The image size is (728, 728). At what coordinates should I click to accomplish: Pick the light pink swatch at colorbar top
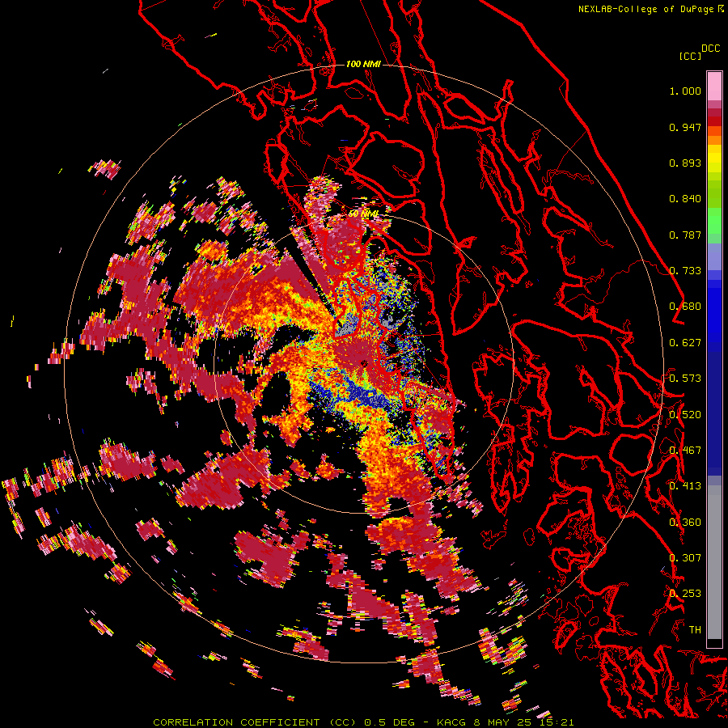tap(714, 86)
